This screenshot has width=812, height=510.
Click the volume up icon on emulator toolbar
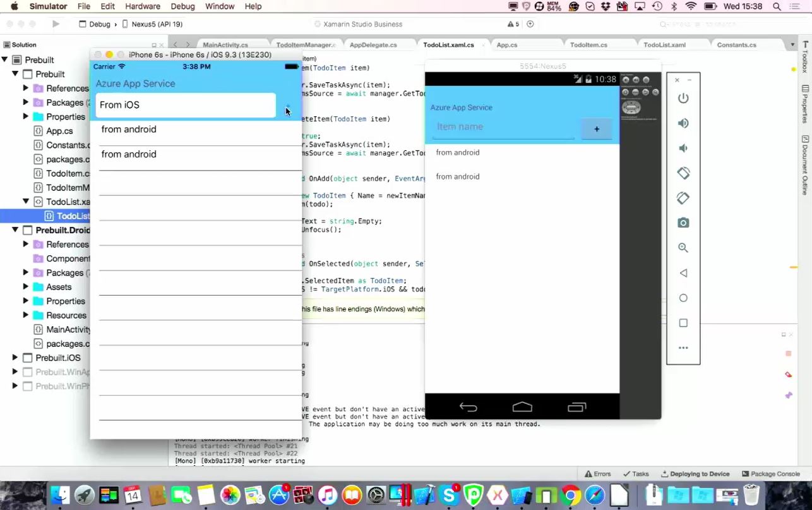(683, 123)
